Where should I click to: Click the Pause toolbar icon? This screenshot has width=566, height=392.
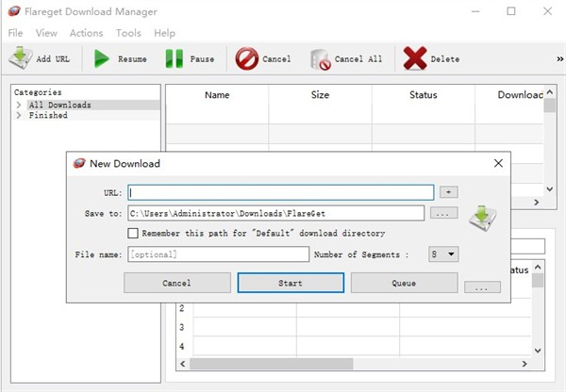[175, 58]
